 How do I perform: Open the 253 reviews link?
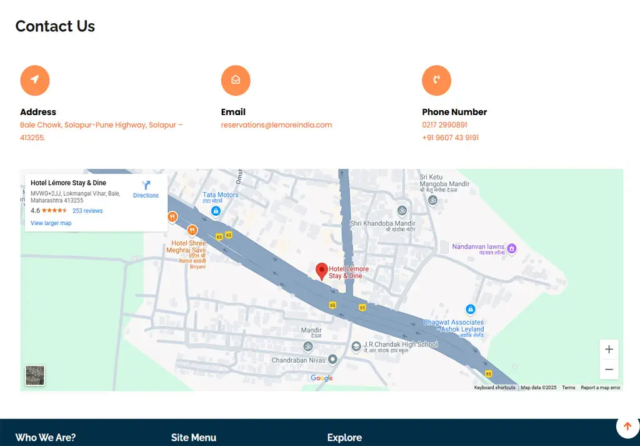click(x=87, y=211)
